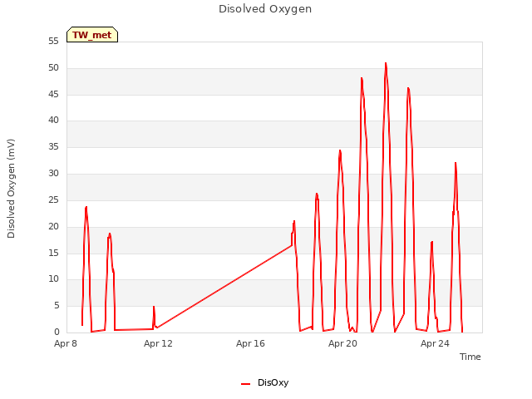Click the red DisOxy legend swatch
The image size is (532, 399).
pos(246,384)
